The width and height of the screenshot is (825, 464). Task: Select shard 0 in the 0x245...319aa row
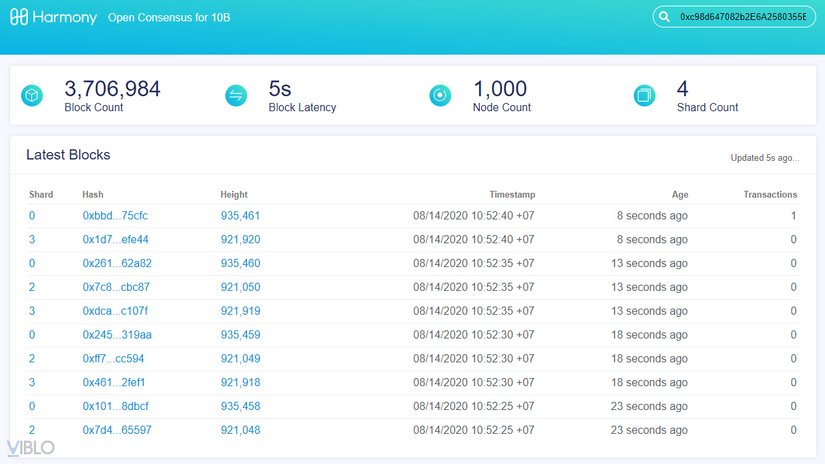[x=32, y=335]
